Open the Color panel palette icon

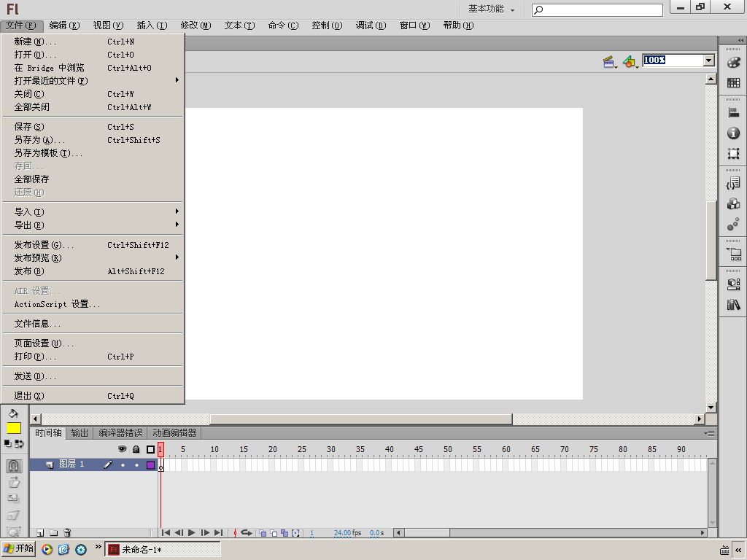(733, 63)
